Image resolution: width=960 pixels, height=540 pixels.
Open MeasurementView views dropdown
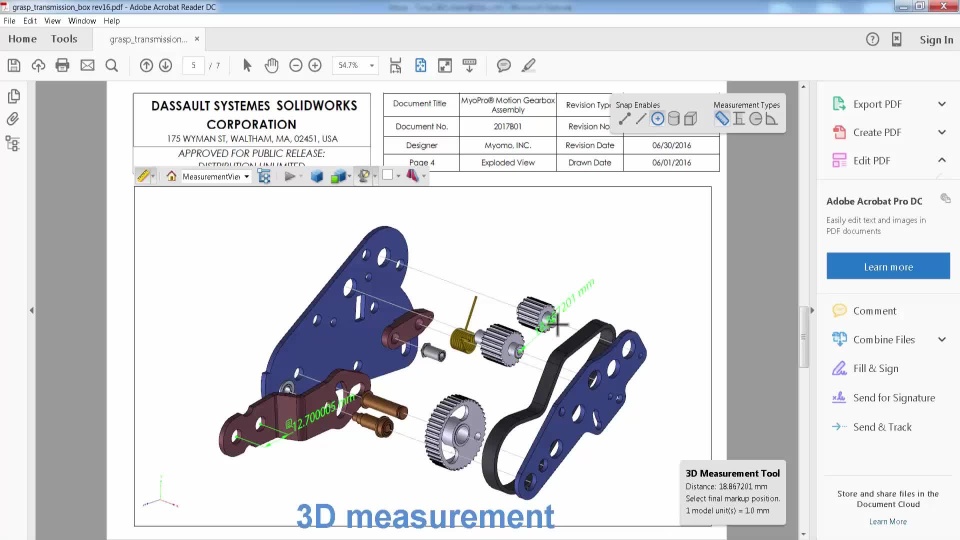click(x=247, y=176)
